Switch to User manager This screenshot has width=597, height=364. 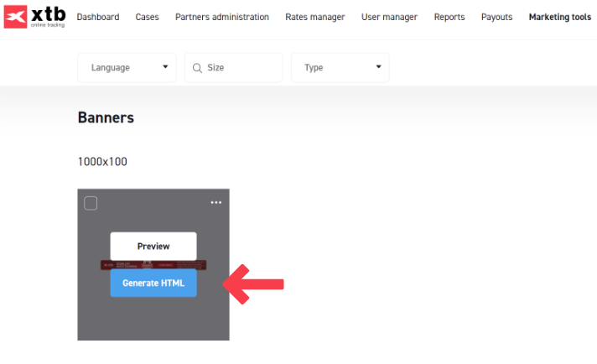point(389,17)
